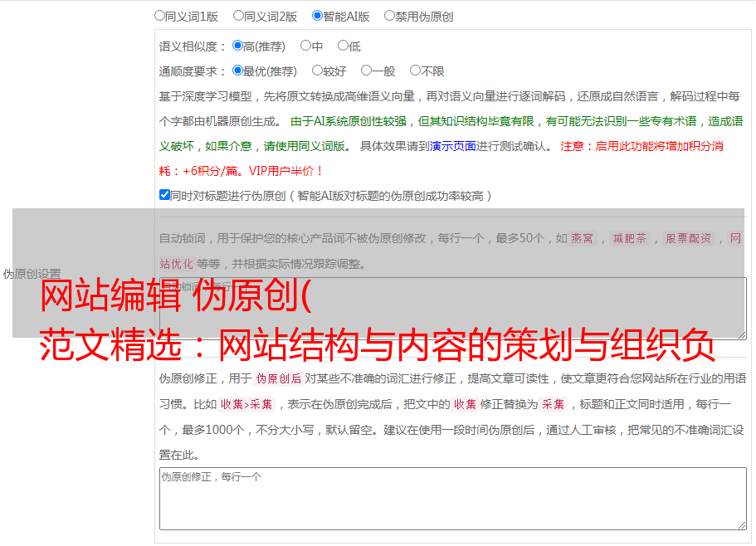Viewport: 756px width, 546px height.
Task: Set 语义相似度 to 中
Action: tap(305, 46)
